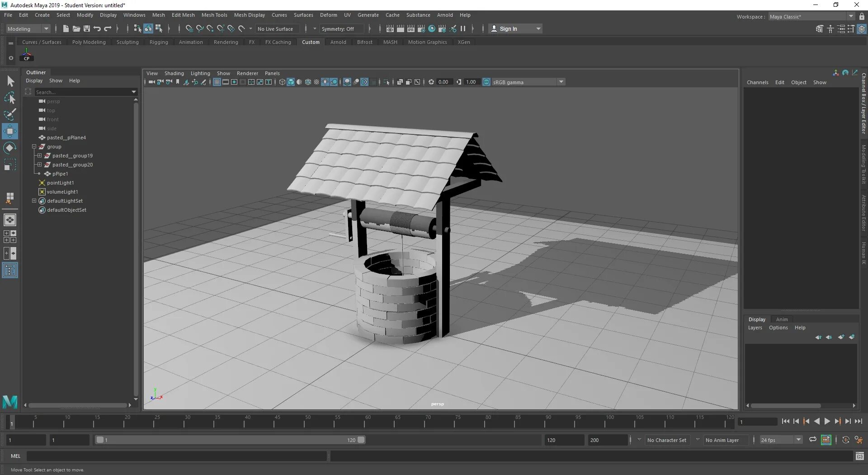The width and height of the screenshot is (868, 475).
Task: Toggle isolate select in viewport
Action: [386, 82]
